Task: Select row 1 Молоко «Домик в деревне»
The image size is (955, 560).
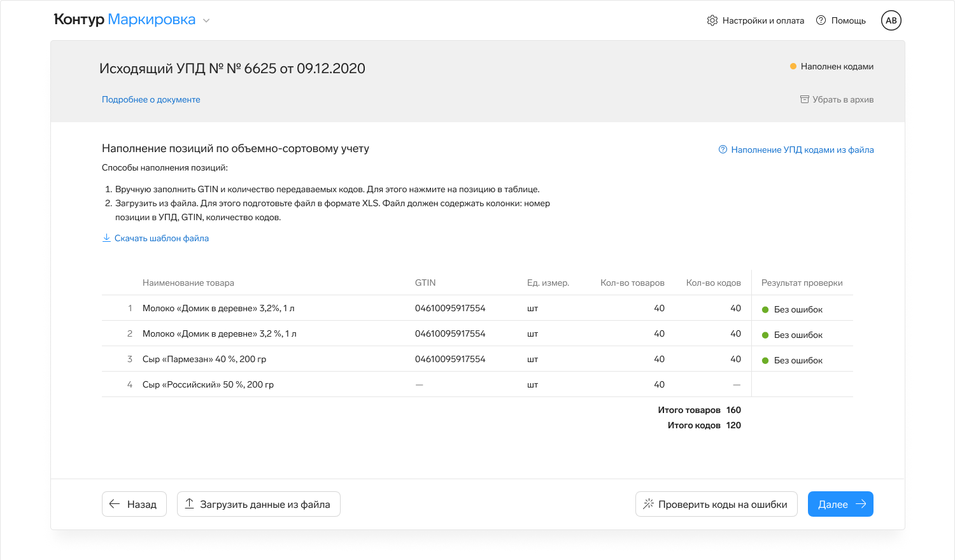Action: [x=218, y=308]
